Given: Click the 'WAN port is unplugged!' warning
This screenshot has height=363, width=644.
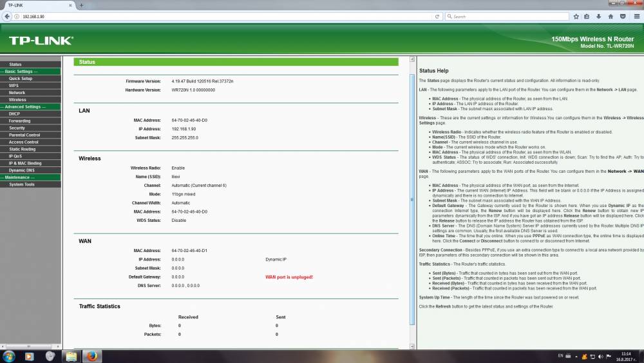Looking at the screenshot, I should (289, 277).
